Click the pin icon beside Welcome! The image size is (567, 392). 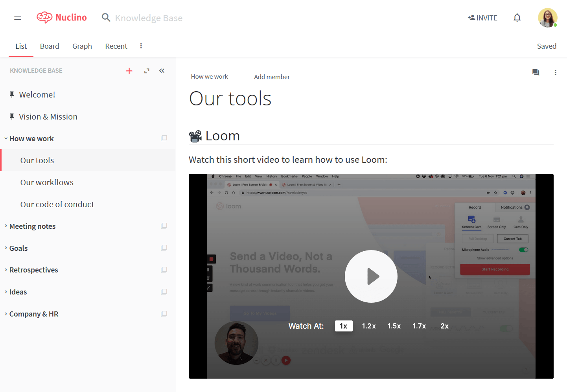12,95
